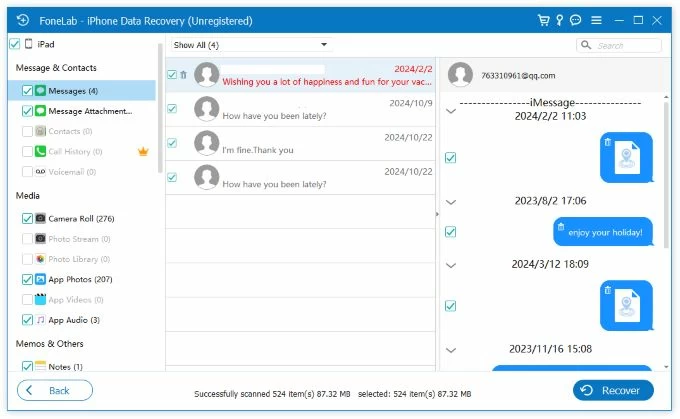Screen dimensions: 680x419
Task: Open the 'Show All (4)' filter dropdown
Action: tap(250, 45)
